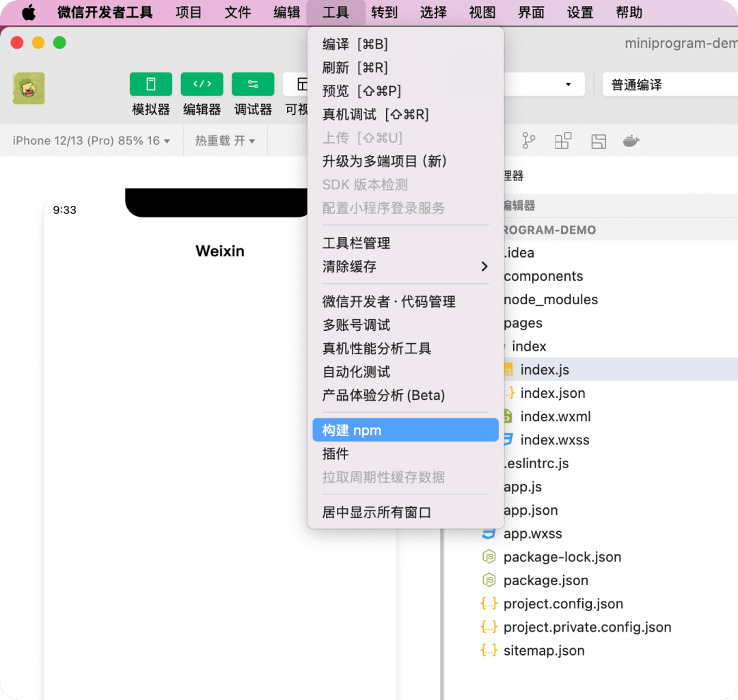
Task: Choose 预览 menu entry
Action: pyautogui.click(x=405, y=91)
